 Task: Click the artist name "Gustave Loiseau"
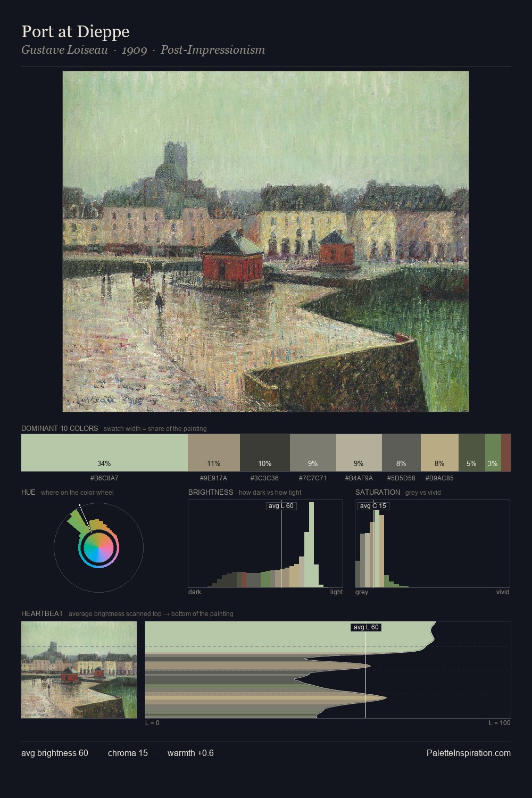tap(64, 50)
